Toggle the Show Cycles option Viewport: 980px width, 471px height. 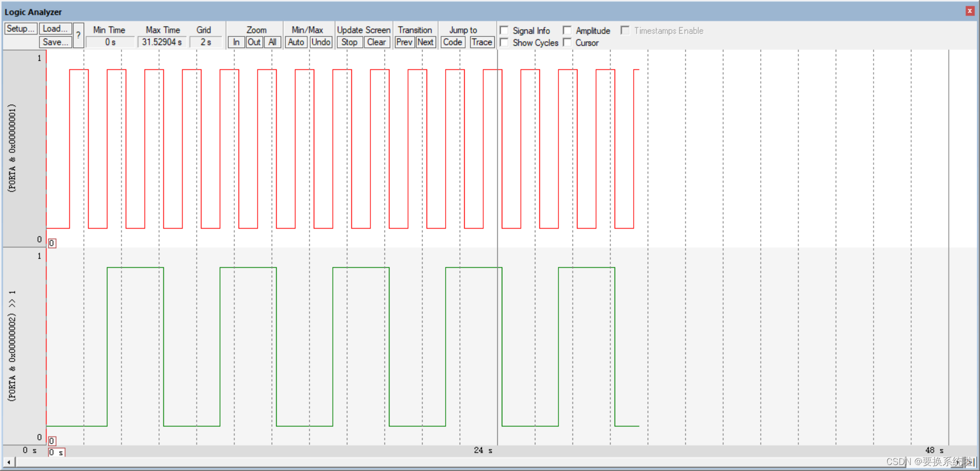(x=504, y=43)
